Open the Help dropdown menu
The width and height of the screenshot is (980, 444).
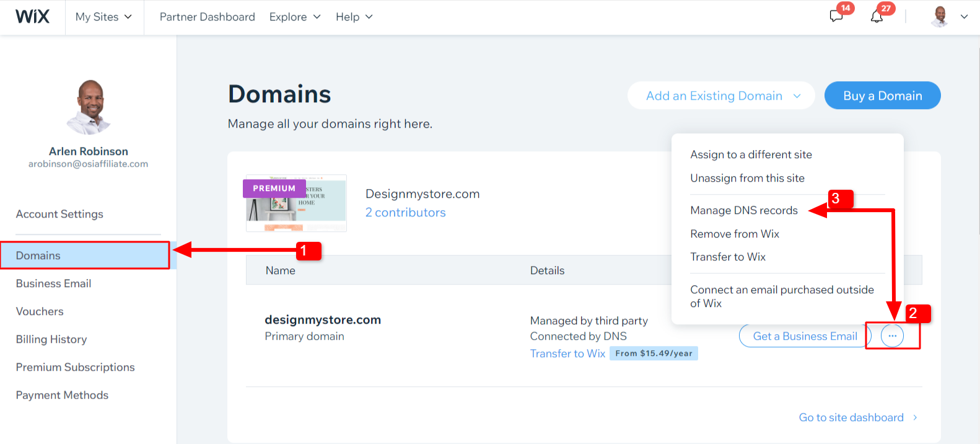[354, 17]
